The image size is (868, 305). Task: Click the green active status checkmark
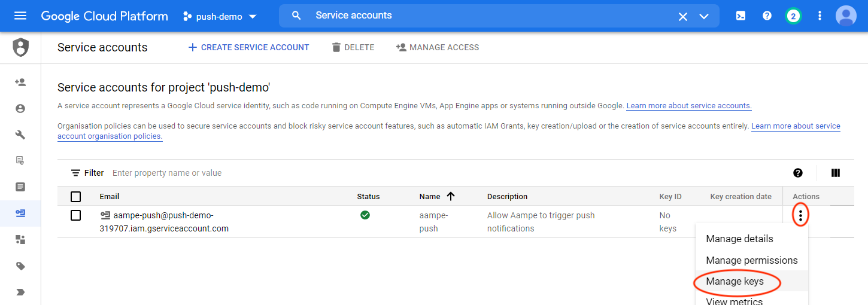365,215
